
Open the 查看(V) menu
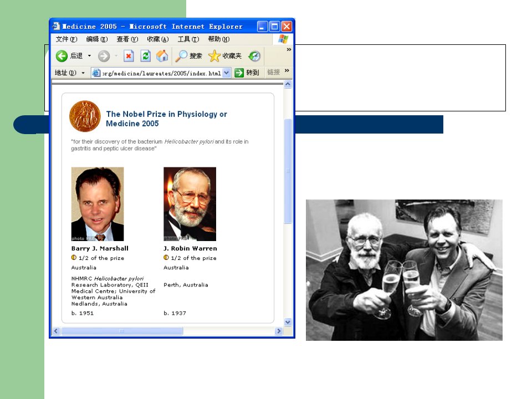(x=127, y=39)
